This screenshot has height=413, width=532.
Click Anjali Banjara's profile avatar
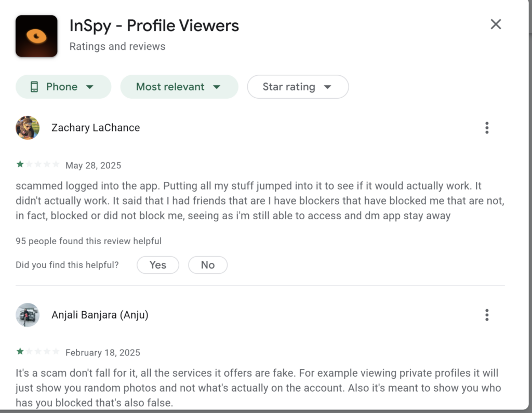[x=28, y=315]
